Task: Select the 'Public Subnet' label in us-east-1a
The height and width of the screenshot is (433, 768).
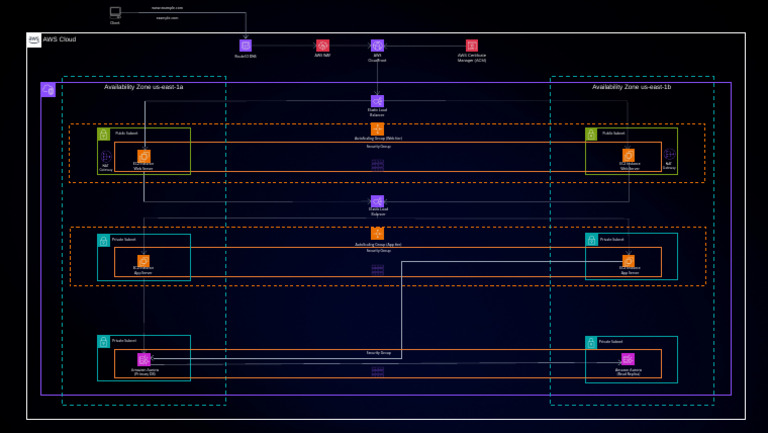Action: click(126, 133)
